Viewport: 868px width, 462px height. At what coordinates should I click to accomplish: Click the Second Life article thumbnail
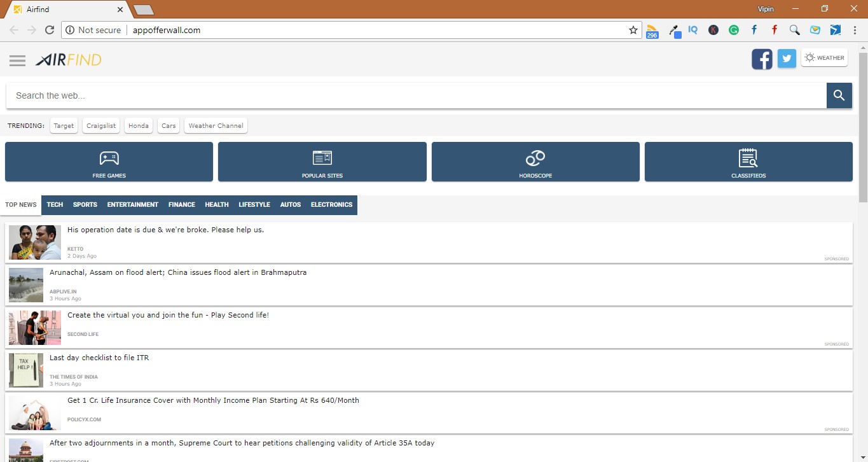(34, 327)
